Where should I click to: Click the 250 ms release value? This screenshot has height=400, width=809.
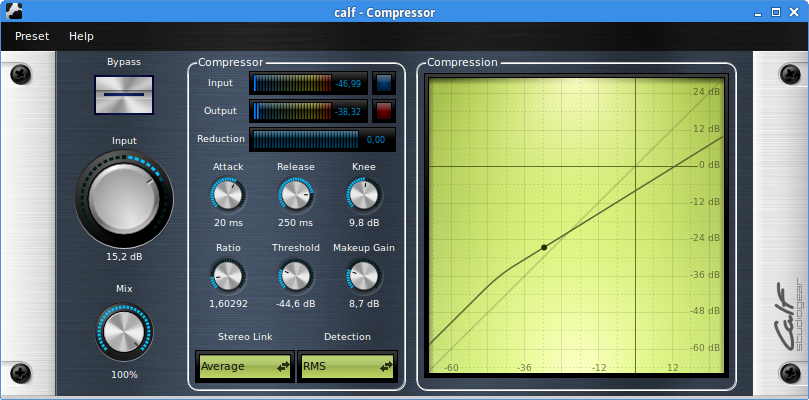point(296,223)
